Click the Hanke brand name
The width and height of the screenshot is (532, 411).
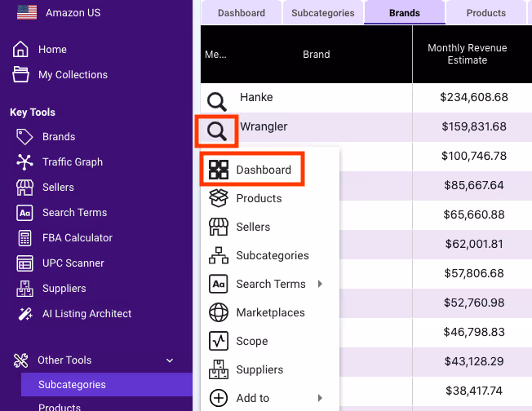256,97
